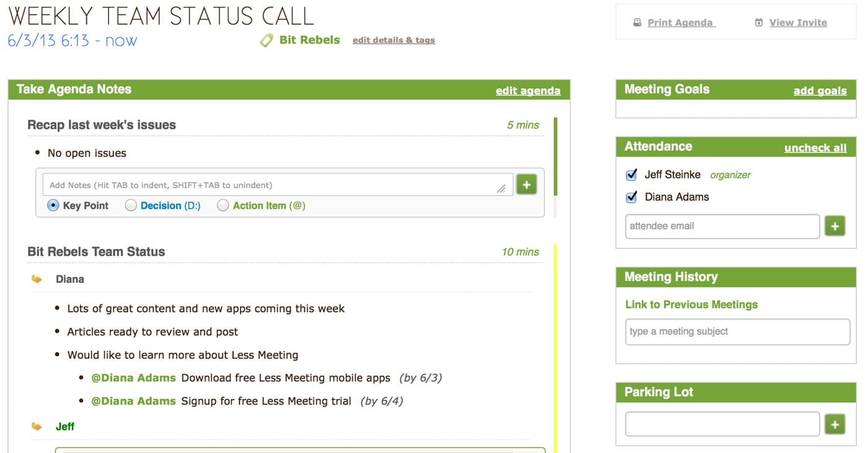This screenshot has height=453, width=868.
Task: Choose the Action Item radio option
Action: coord(223,206)
